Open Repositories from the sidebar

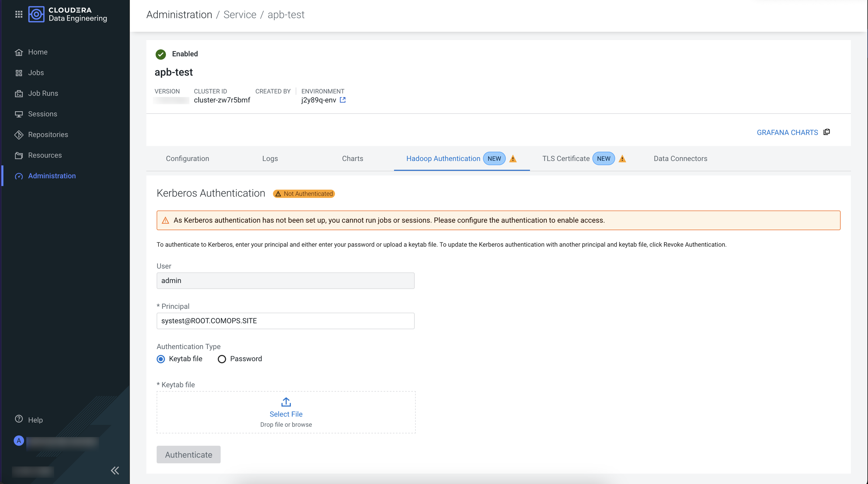pos(48,135)
